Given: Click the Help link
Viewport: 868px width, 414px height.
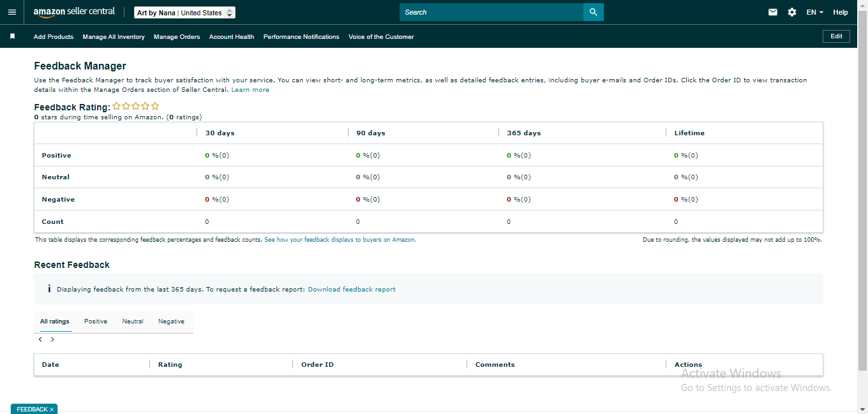Looking at the screenshot, I should click(x=841, y=12).
